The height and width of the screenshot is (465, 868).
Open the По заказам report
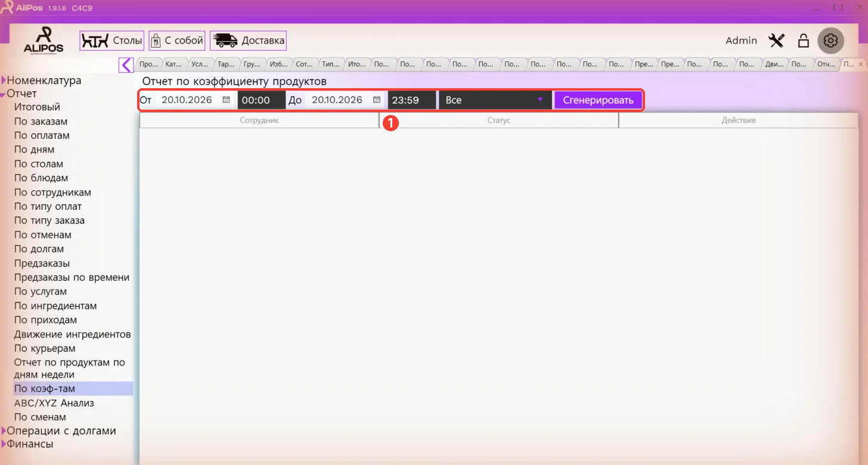coord(41,122)
